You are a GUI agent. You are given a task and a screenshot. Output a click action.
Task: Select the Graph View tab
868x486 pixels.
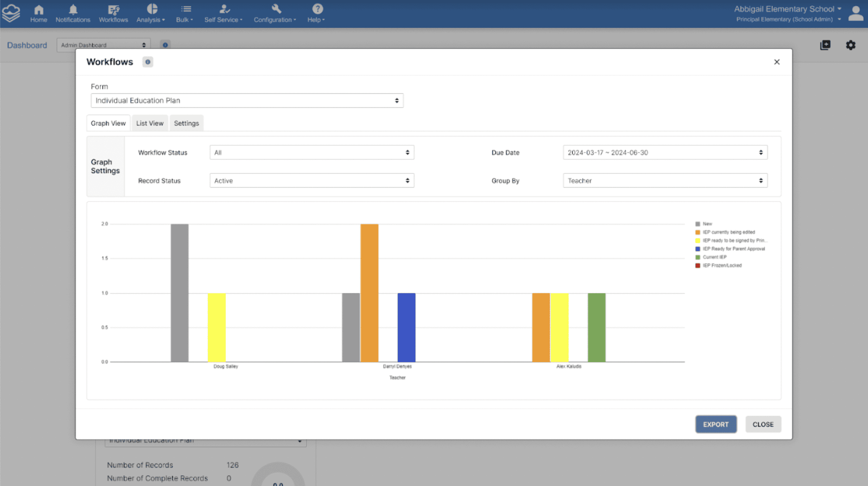[108, 123]
